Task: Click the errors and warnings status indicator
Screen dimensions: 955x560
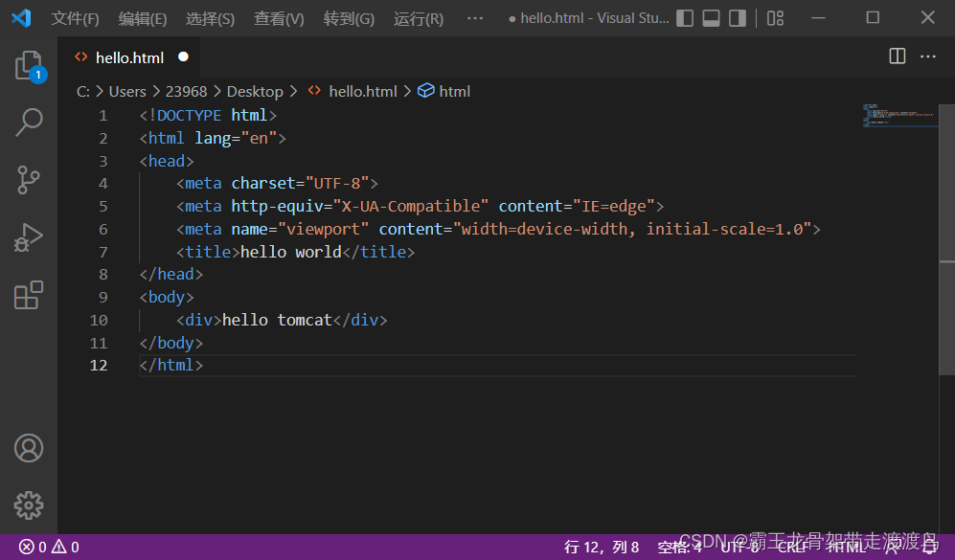Action: pyautogui.click(x=49, y=547)
